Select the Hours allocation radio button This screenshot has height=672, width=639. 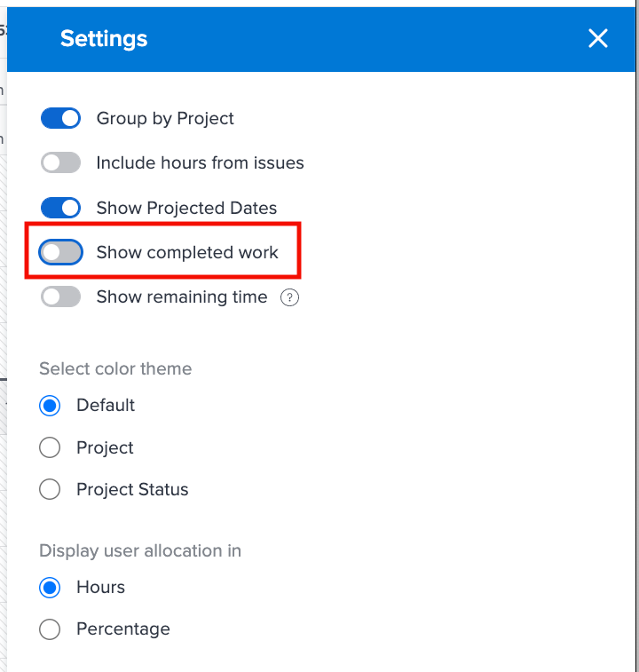pyautogui.click(x=50, y=588)
